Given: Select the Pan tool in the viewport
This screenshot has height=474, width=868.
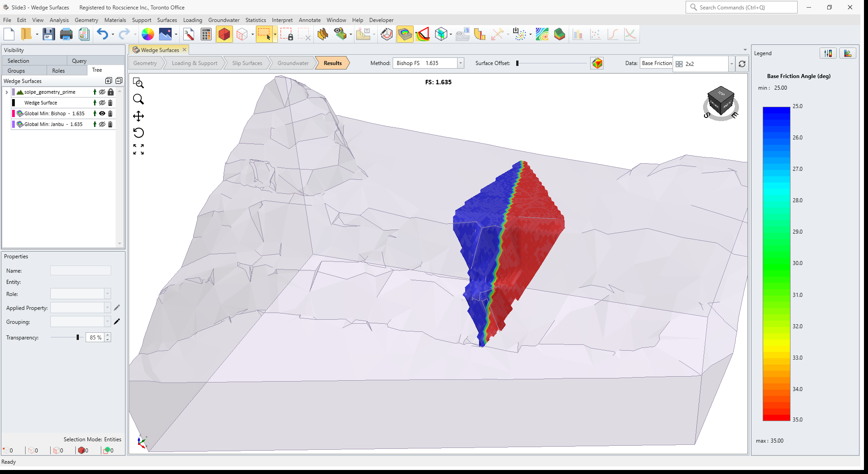Looking at the screenshot, I should tap(138, 116).
